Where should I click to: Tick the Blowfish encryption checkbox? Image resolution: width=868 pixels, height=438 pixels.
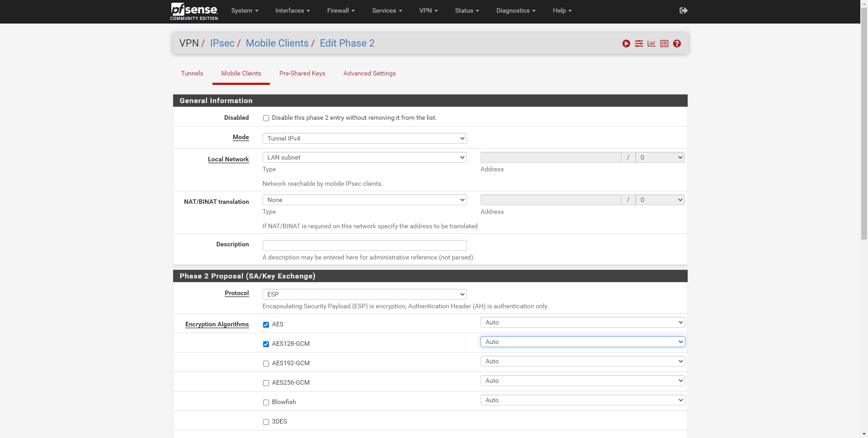tap(266, 402)
